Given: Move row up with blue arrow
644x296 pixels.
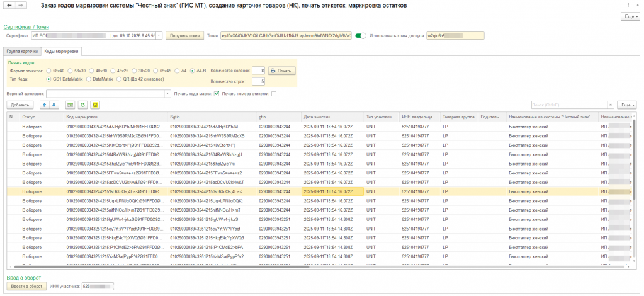Looking at the screenshot, I should point(44,105).
